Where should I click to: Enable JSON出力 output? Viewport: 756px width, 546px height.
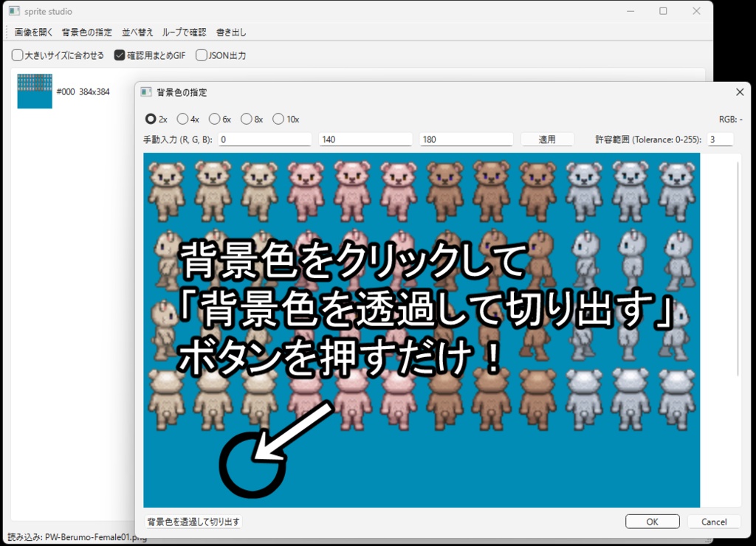click(x=201, y=55)
